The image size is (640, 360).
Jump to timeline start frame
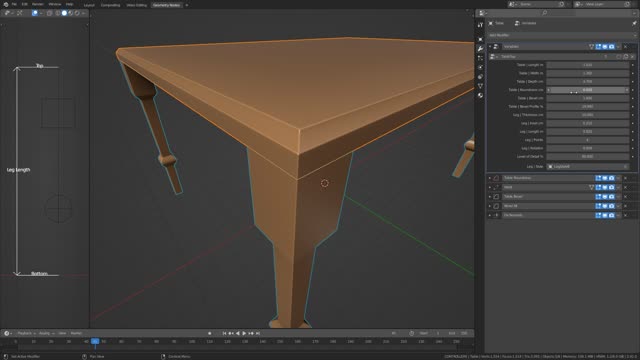[x=224, y=333]
